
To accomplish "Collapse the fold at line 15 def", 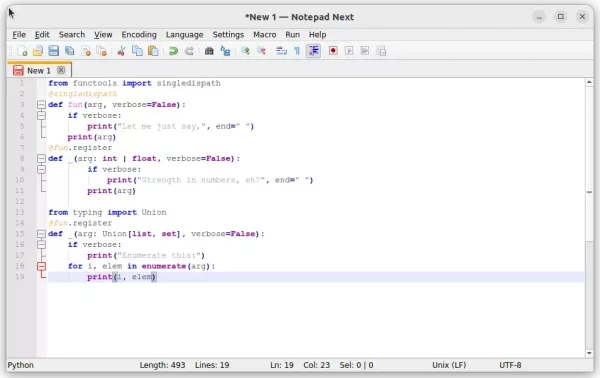I will (x=41, y=234).
